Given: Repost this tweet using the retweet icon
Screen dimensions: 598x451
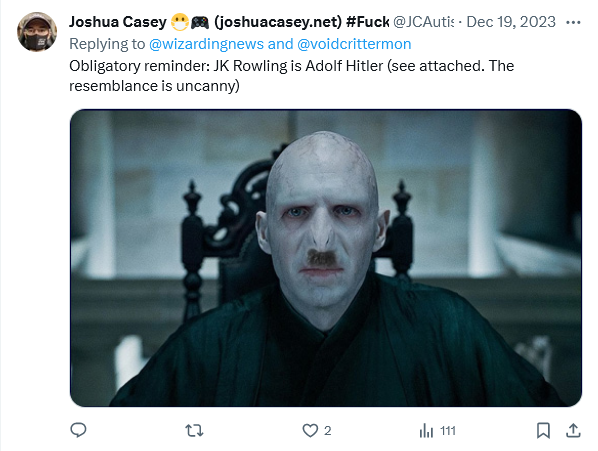Looking at the screenshot, I should [194, 431].
